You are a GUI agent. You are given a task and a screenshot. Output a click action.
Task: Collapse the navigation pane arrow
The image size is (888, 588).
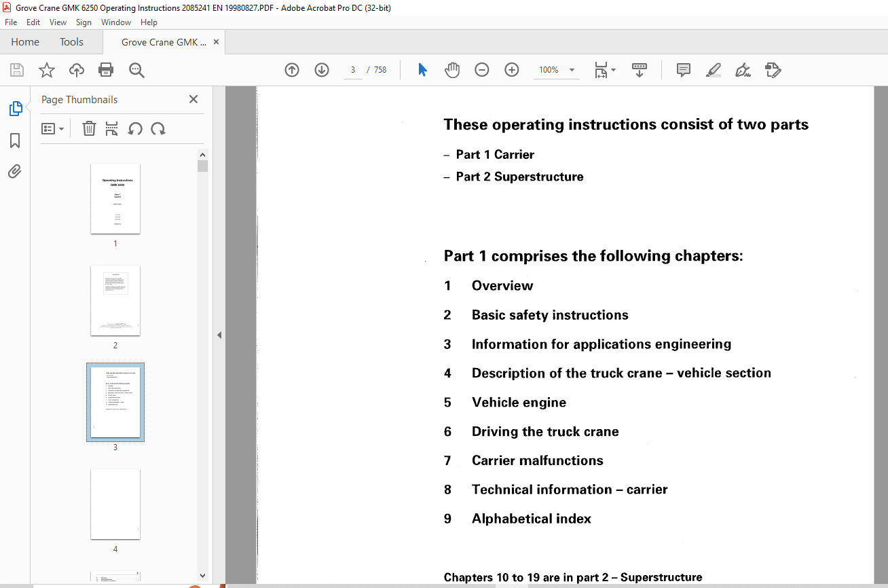(x=219, y=335)
